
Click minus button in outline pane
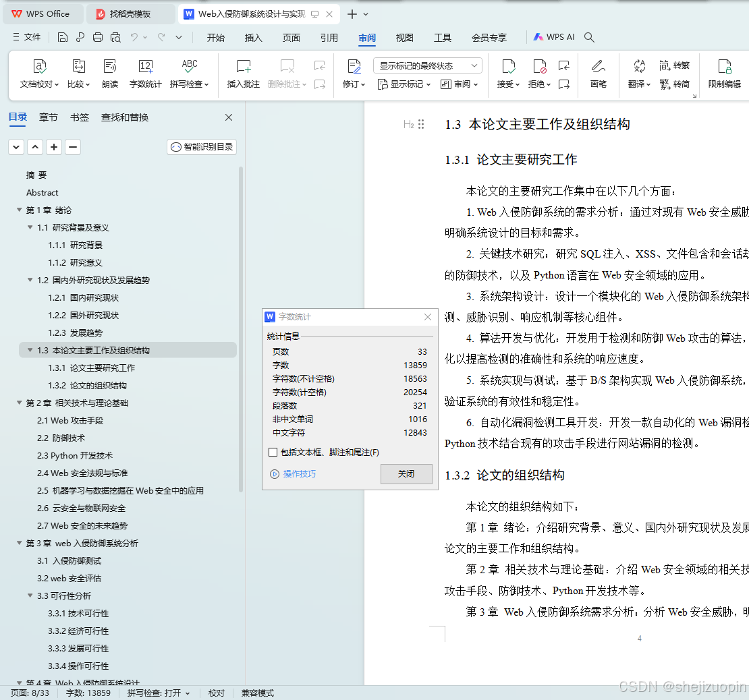73,147
